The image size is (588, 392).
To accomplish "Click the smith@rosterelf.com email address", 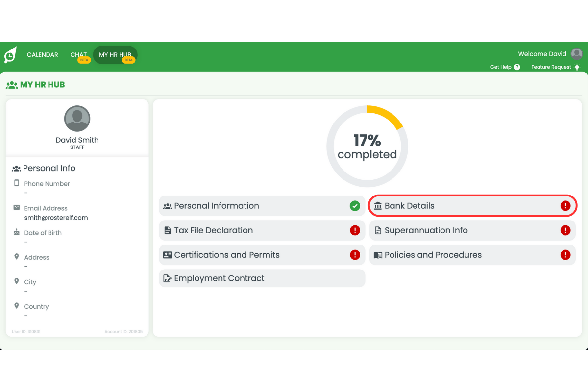I will tap(56, 218).
